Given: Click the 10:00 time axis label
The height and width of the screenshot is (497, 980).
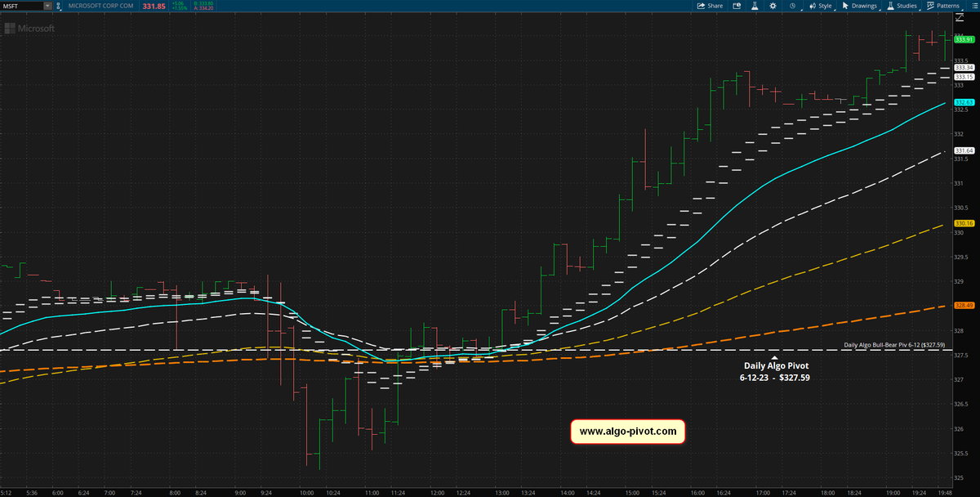Looking at the screenshot, I should [307, 493].
